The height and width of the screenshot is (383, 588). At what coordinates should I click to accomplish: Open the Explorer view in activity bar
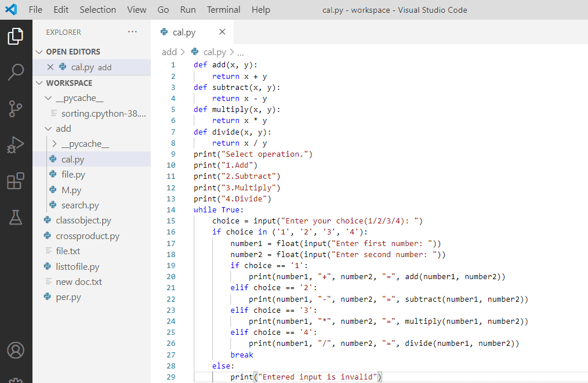coord(16,37)
